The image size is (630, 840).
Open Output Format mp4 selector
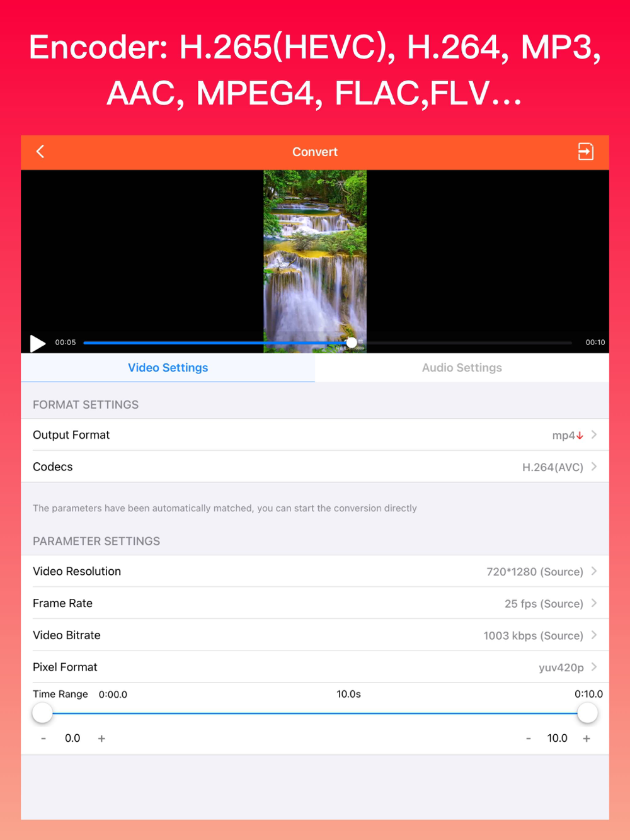pyautogui.click(x=315, y=435)
